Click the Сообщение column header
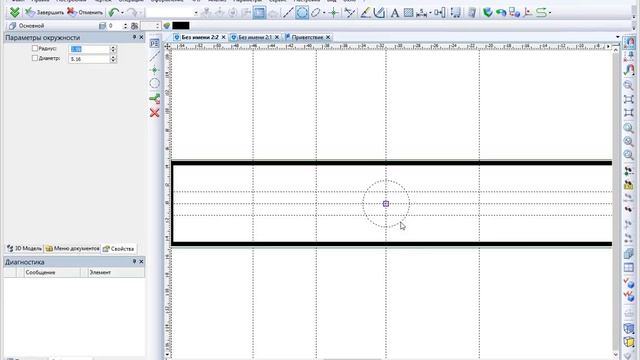Image resolution: width=640 pixels, height=360 pixels. pyautogui.click(x=52, y=272)
